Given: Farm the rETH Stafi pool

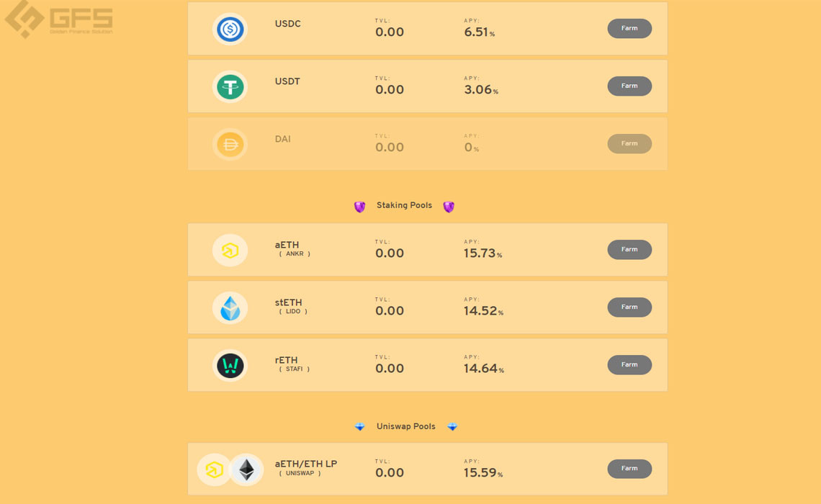Looking at the screenshot, I should pyautogui.click(x=629, y=365).
